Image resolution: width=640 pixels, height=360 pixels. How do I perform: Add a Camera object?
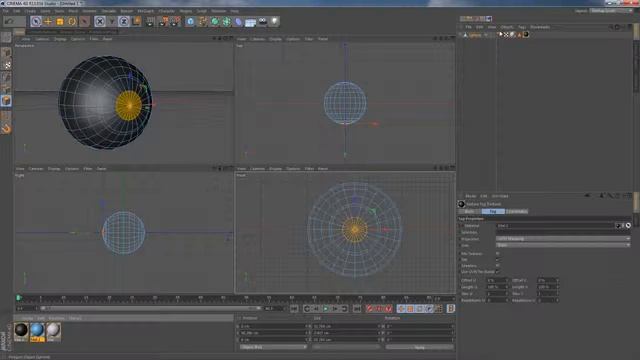point(263,21)
